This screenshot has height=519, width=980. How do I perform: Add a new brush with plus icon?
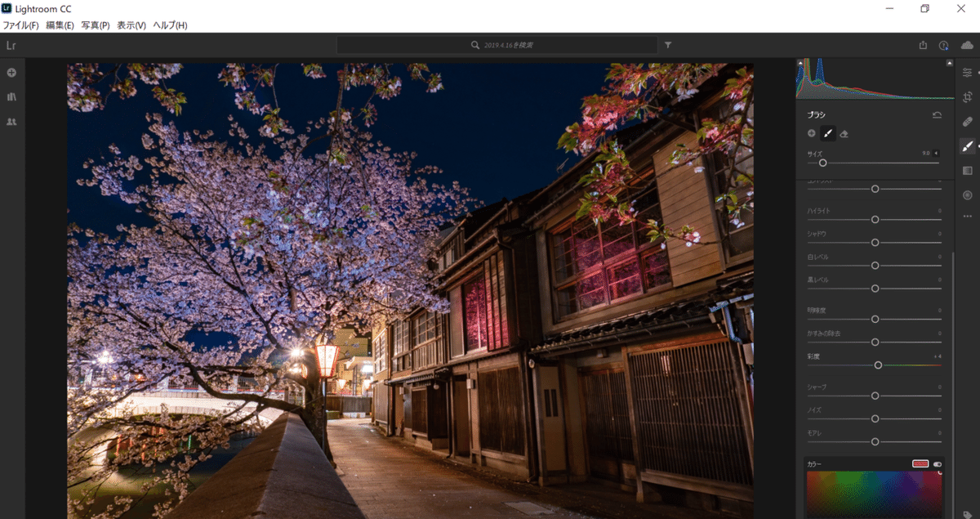(812, 133)
